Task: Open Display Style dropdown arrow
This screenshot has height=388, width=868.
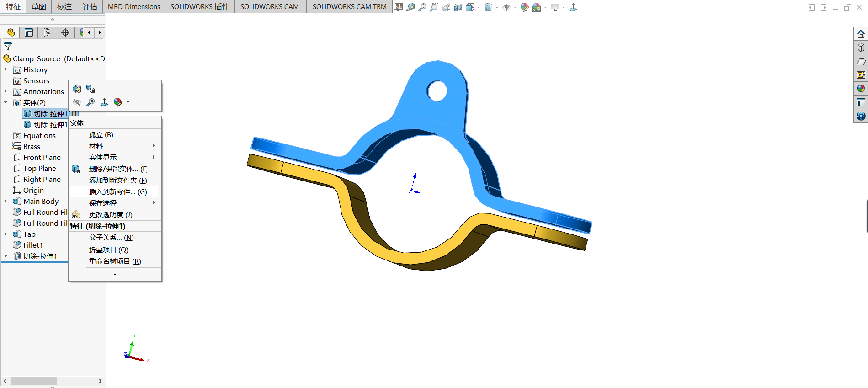Action: [497, 7]
